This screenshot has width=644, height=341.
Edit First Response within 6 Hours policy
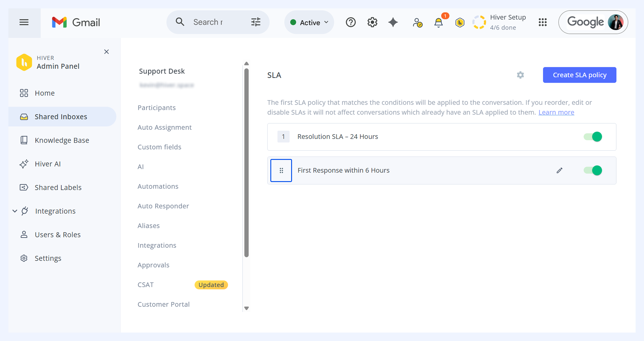[x=559, y=170]
